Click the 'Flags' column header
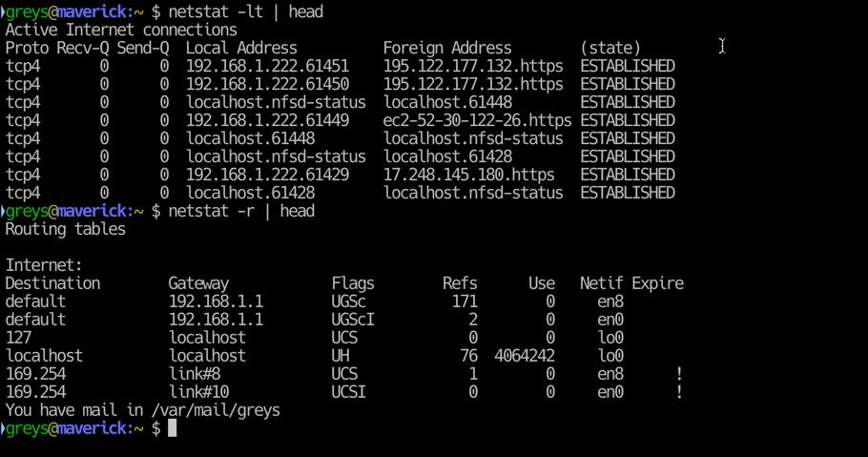The width and height of the screenshot is (868, 457). (353, 283)
